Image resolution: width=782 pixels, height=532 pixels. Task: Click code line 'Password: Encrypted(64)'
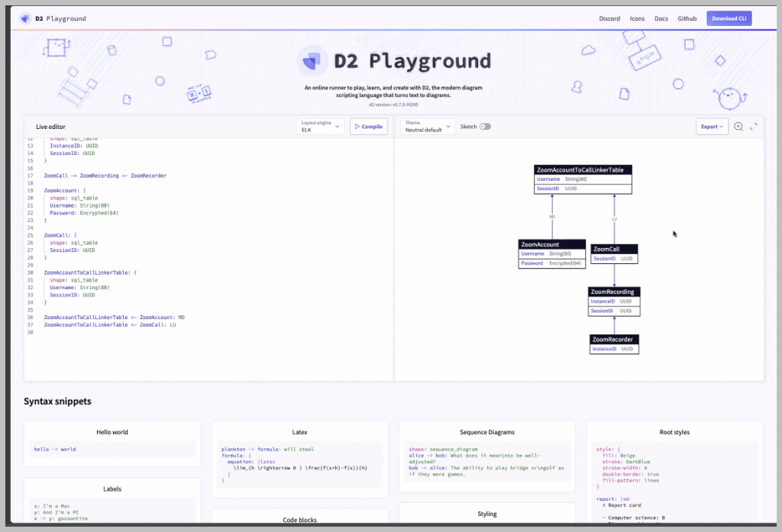coord(84,213)
